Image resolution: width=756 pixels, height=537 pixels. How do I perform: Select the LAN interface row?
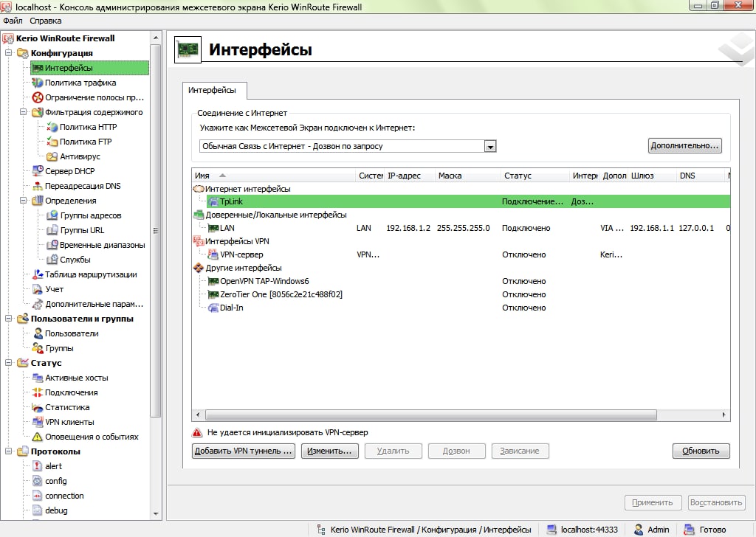[461, 228]
